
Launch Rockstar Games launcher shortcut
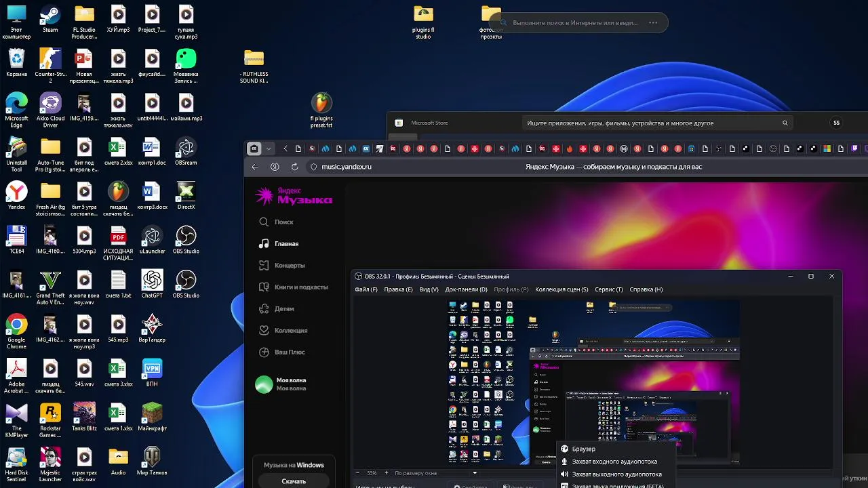click(x=50, y=420)
